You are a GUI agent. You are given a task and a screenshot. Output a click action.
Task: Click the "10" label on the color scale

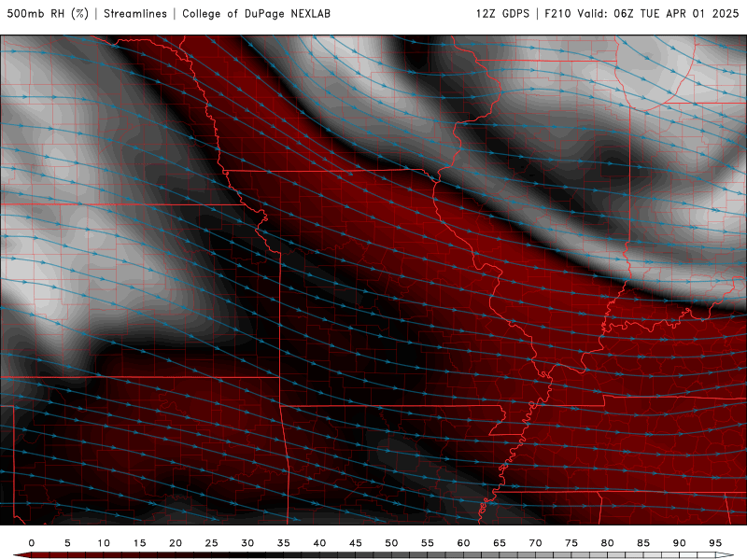tap(104, 543)
